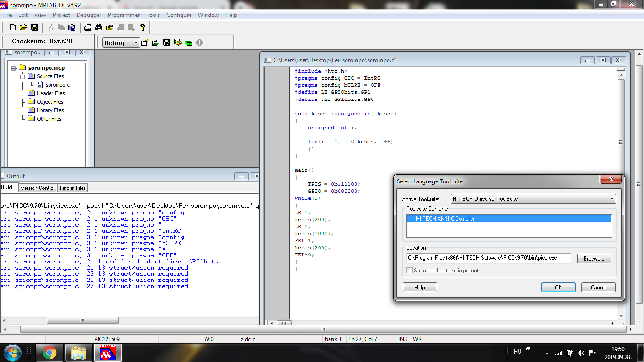Click the Browse... button
Image resolution: width=644 pixels, height=362 pixels.
pyautogui.click(x=593, y=259)
